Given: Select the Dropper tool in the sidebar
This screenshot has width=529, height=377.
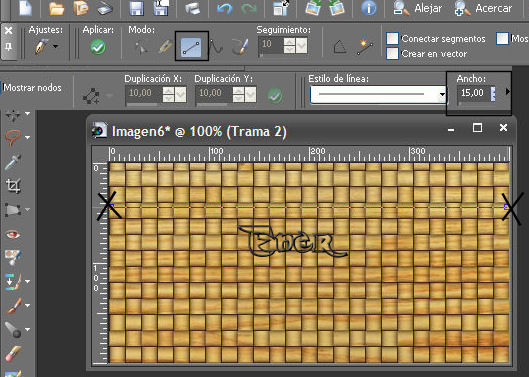Looking at the screenshot, I should [13, 162].
